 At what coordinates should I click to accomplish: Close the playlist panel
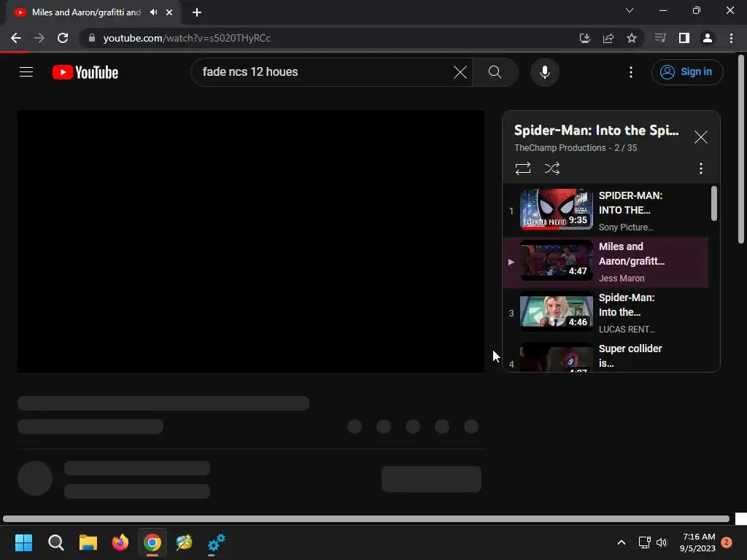tap(700, 137)
